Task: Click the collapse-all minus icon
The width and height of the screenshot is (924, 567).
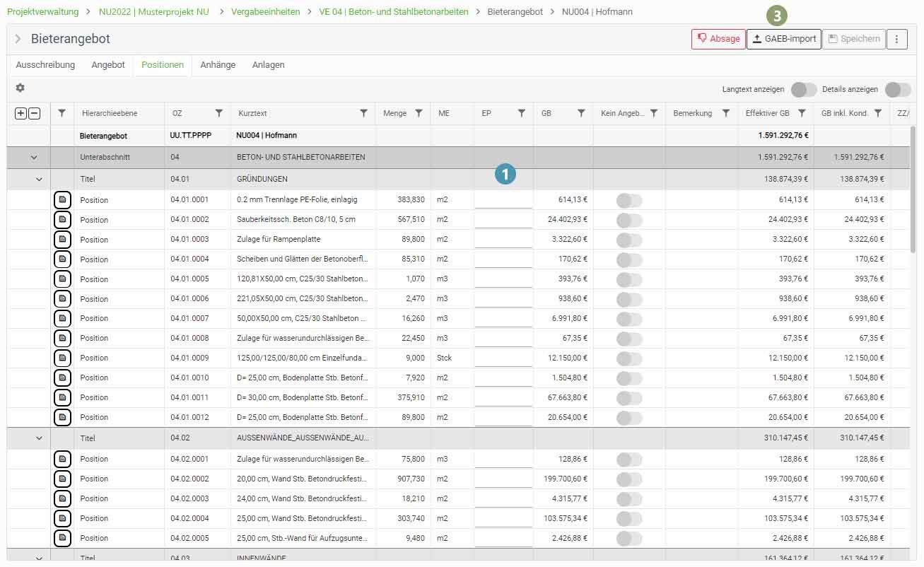Action: (x=34, y=113)
